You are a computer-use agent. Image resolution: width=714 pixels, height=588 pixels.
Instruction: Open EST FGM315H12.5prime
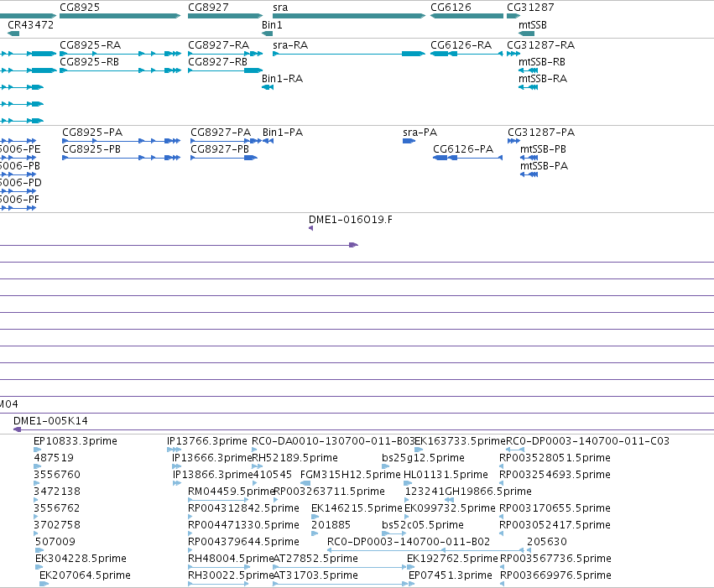tap(351, 475)
